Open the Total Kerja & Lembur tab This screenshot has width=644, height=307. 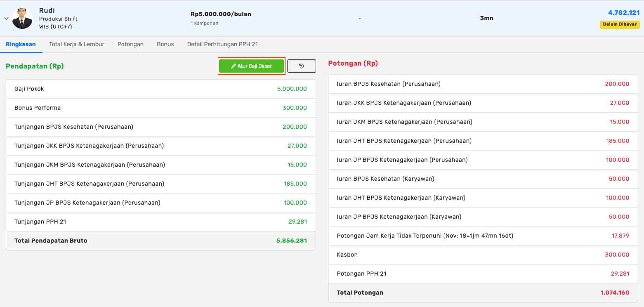click(x=76, y=44)
